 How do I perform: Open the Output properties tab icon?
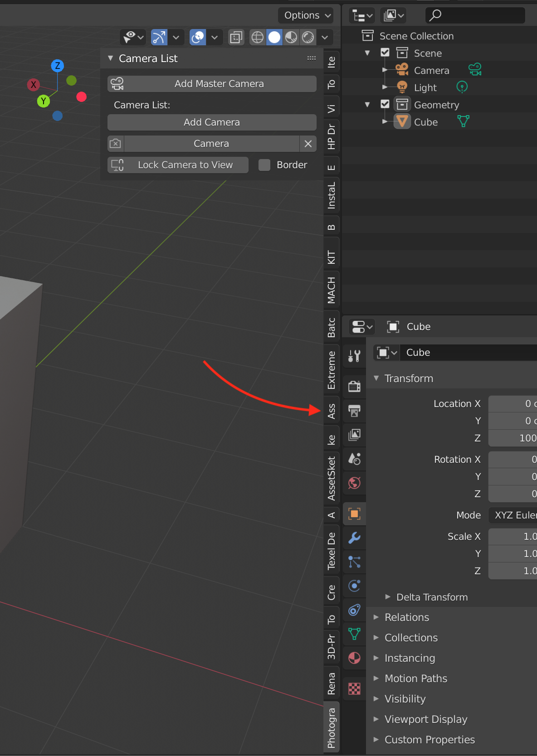tap(354, 411)
